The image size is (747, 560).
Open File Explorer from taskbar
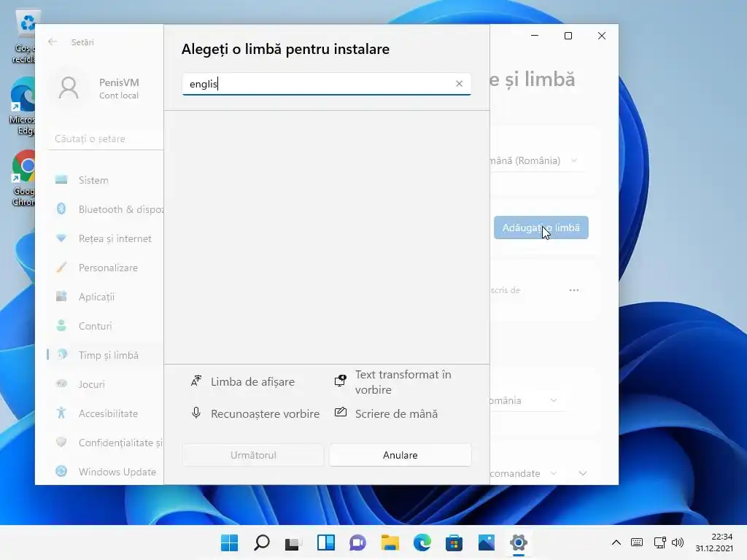[x=390, y=542]
